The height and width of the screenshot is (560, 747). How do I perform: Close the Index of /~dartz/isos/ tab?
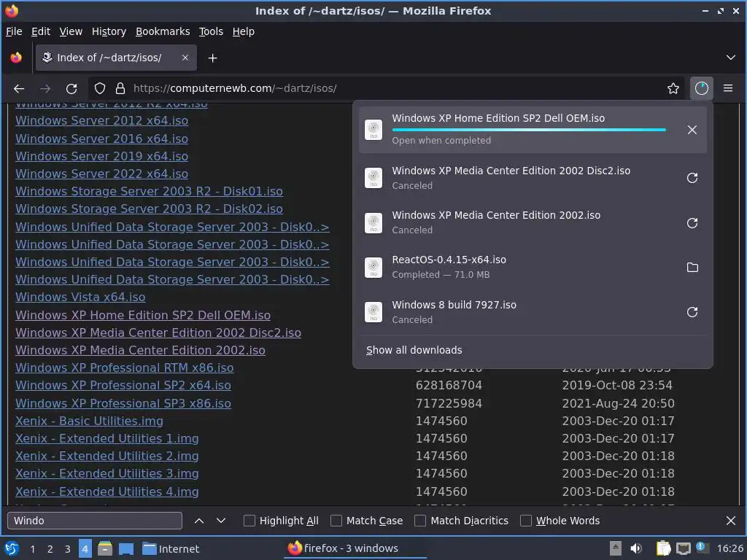coord(185,58)
